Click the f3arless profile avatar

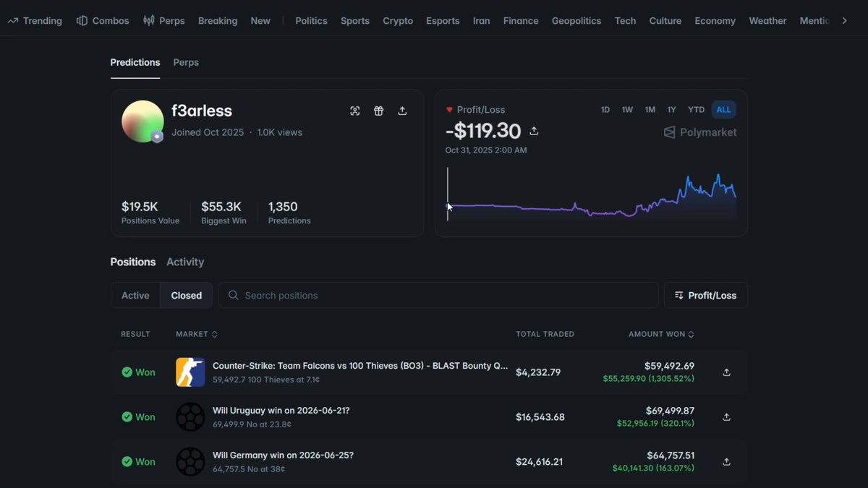142,121
